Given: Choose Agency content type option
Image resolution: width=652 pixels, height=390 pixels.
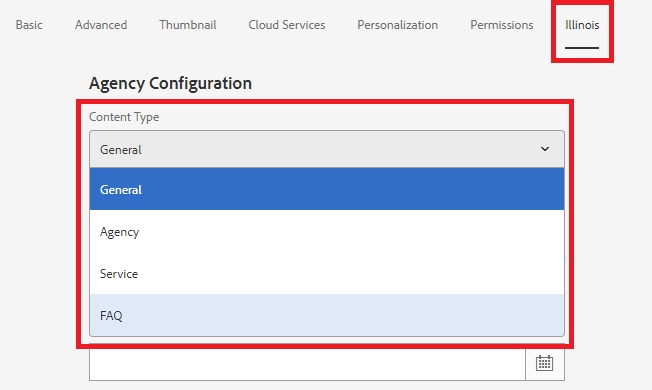Looking at the screenshot, I should [327, 231].
